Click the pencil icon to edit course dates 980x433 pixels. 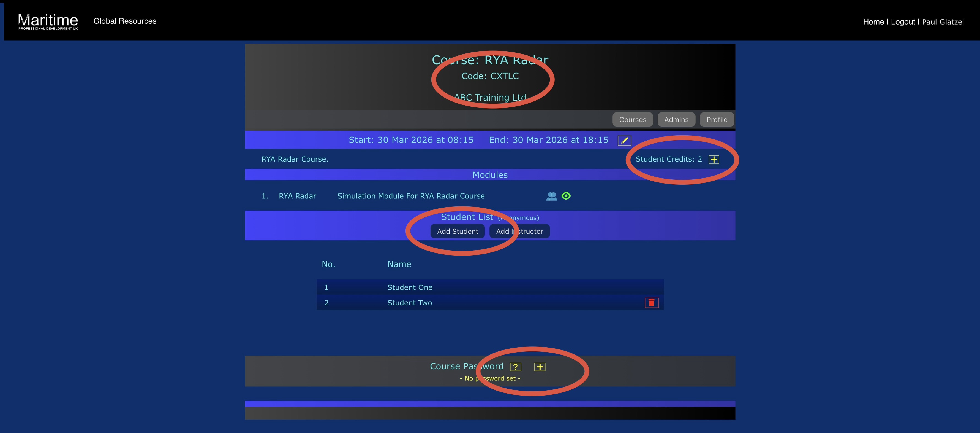click(624, 141)
